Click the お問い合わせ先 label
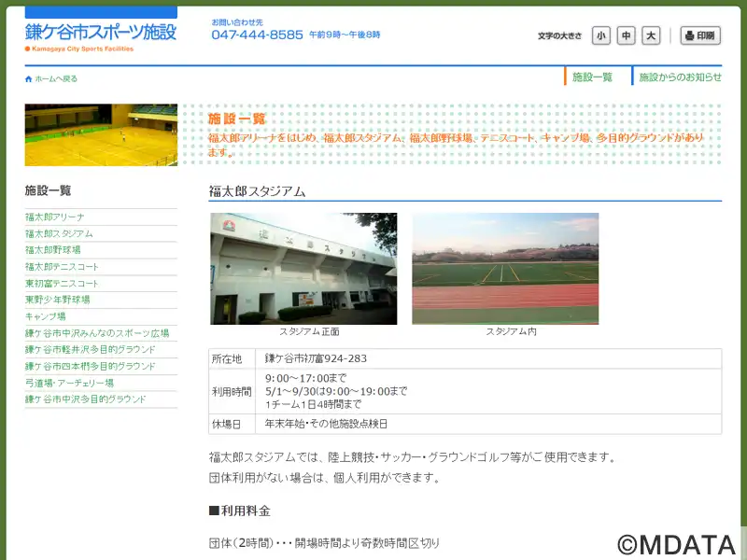The width and height of the screenshot is (747, 560). pyautogui.click(x=237, y=22)
